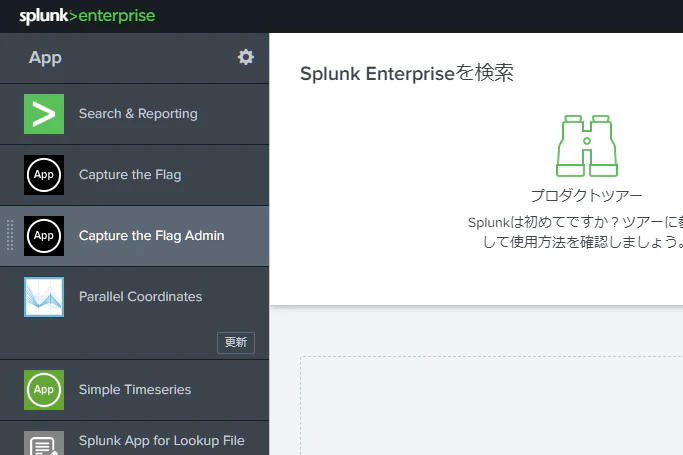Open the Simple Timeseries app
This screenshot has height=455, width=683.
pyautogui.click(x=135, y=389)
